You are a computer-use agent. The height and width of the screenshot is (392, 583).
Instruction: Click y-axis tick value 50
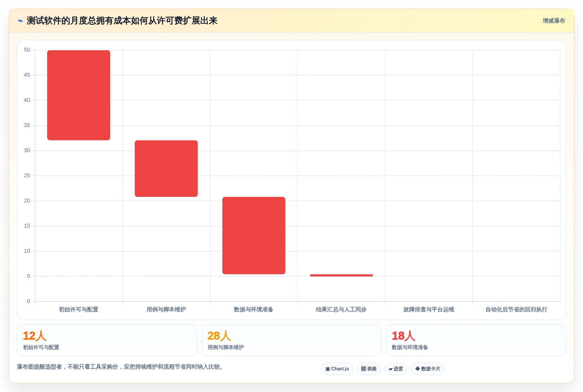pos(27,50)
